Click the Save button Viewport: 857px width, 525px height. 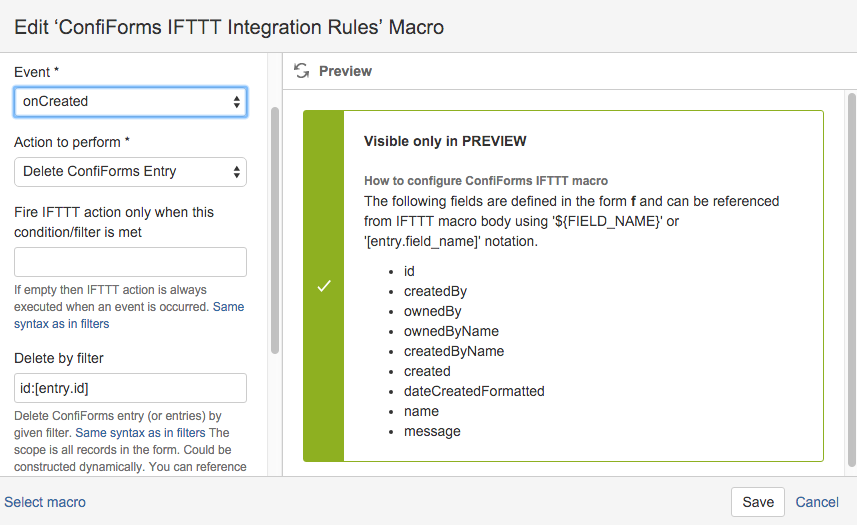758,502
